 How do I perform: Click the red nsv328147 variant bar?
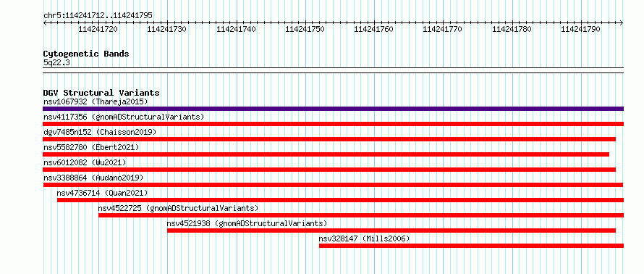[x=472, y=246]
